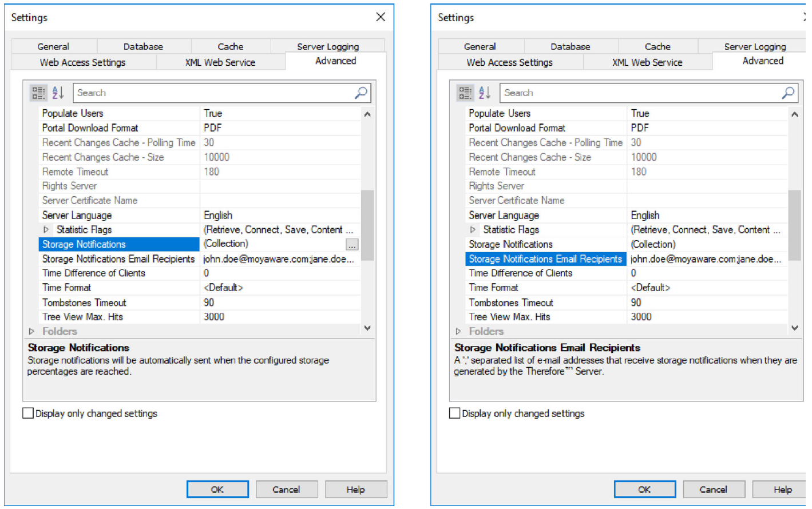Click Cancel in the right Settings dialog
This screenshot has width=812, height=509.
pyautogui.click(x=713, y=490)
